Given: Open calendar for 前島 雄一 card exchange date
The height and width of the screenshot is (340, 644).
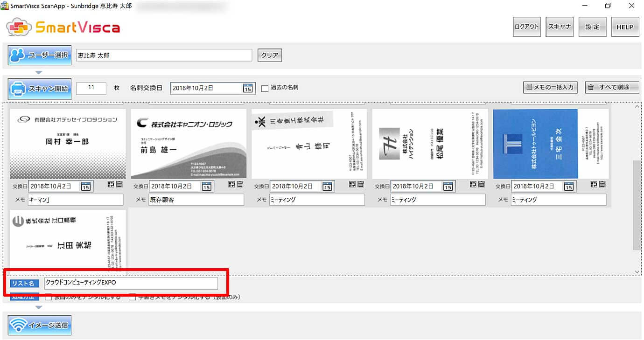Looking at the screenshot, I should coord(207,187).
